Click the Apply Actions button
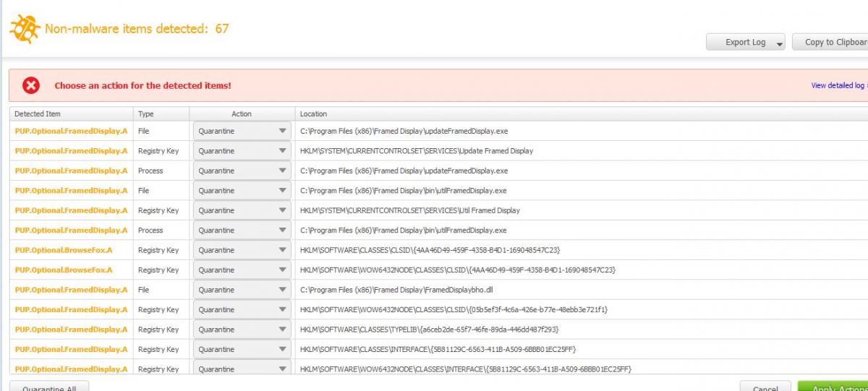 click(x=833, y=387)
